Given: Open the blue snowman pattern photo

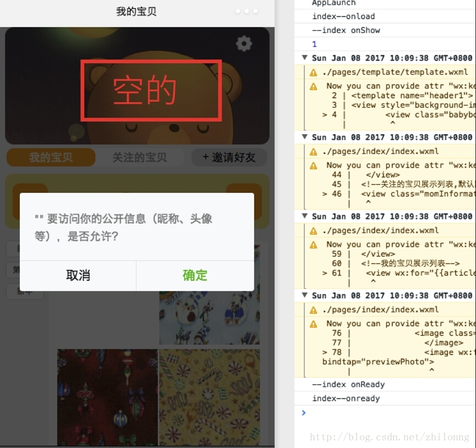Looking at the screenshot, I should (x=210, y=318).
